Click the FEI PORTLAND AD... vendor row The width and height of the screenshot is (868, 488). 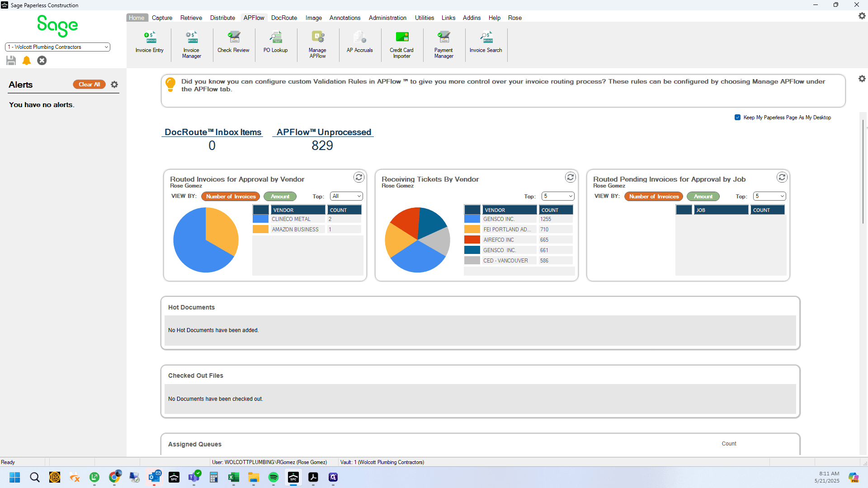[x=519, y=230]
